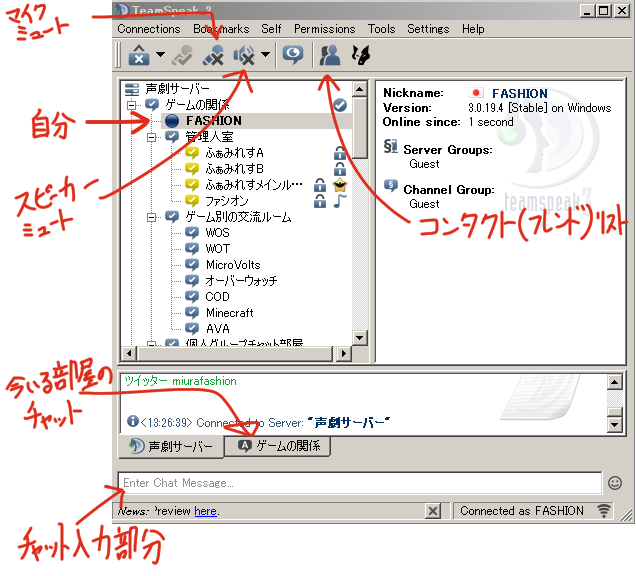Select the Minecraft channel
The image size is (636, 576).
(230, 313)
